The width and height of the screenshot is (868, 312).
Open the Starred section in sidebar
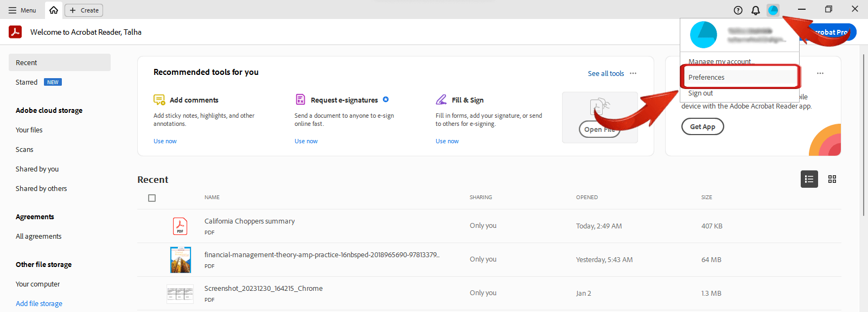click(27, 82)
